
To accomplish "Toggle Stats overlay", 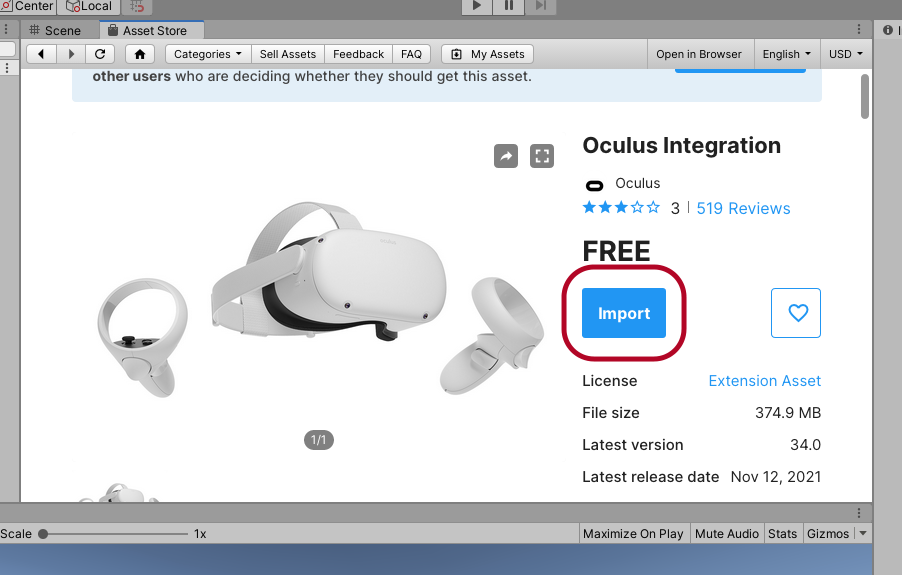I will click(782, 534).
